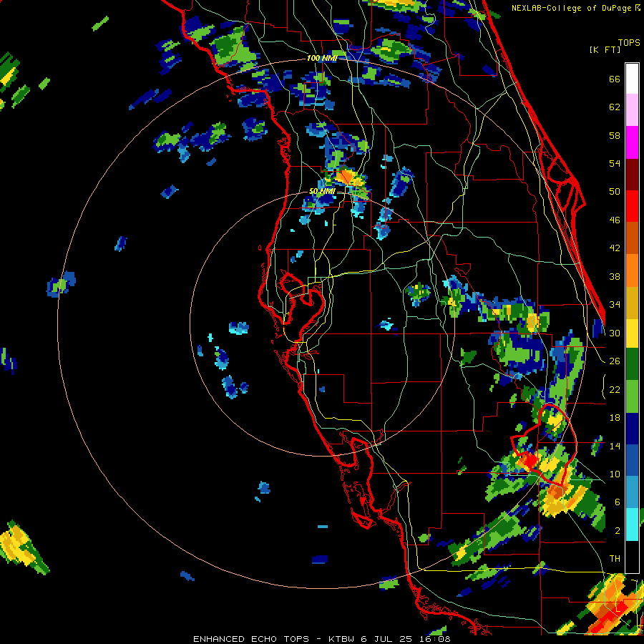This screenshot has width=644, height=644.
Task: Click the 26 value on the legend
Action: (615, 361)
